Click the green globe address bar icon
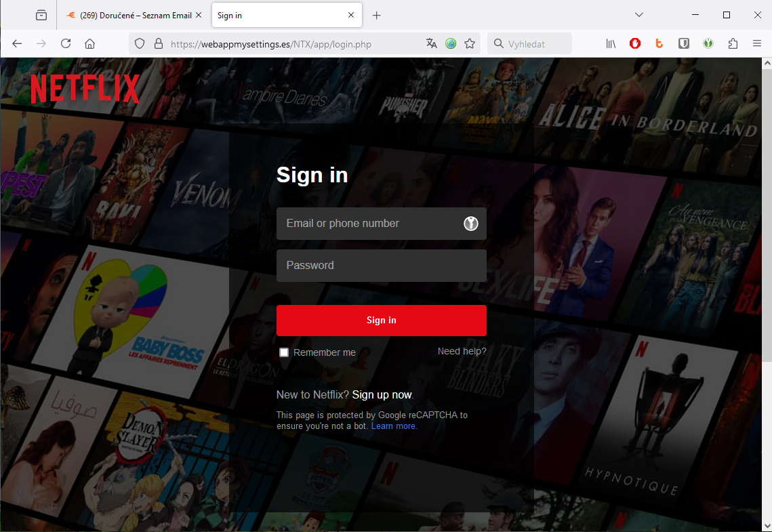This screenshot has height=532, width=772. (x=451, y=44)
